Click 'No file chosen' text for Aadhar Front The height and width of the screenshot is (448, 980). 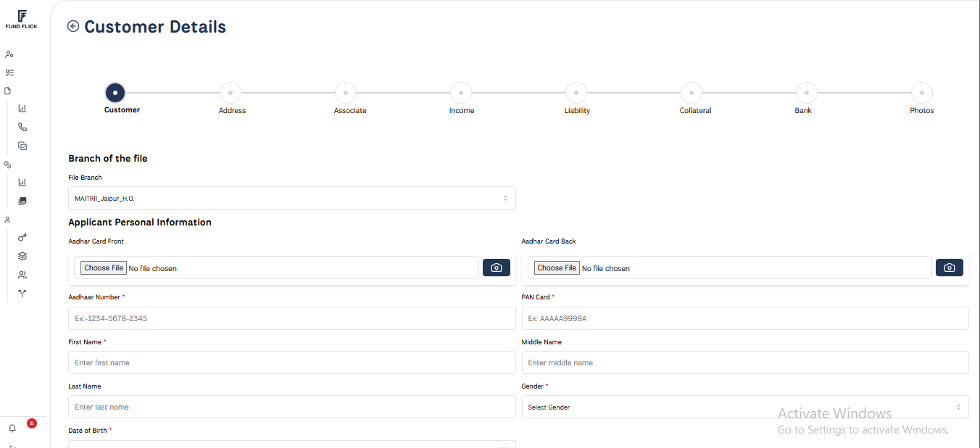tap(152, 268)
